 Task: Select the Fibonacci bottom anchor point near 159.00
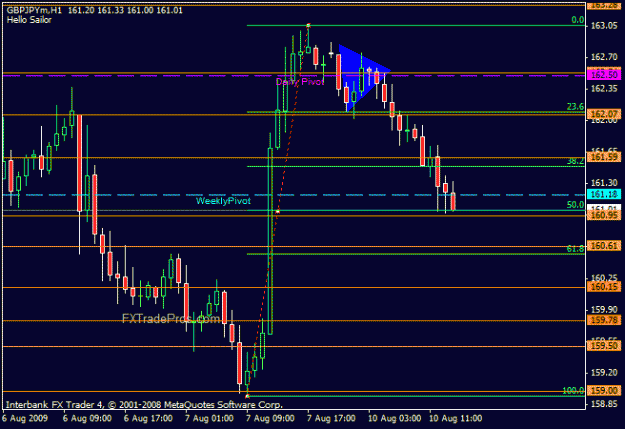[248, 396]
